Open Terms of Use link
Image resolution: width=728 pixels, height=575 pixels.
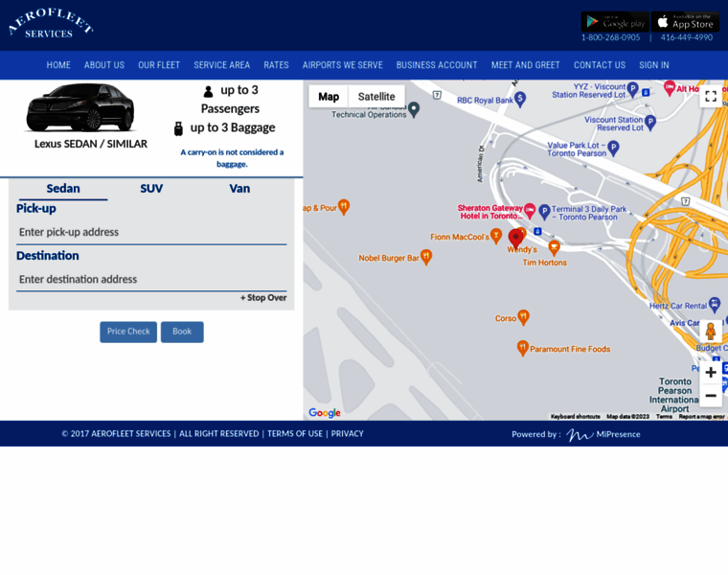[295, 433]
